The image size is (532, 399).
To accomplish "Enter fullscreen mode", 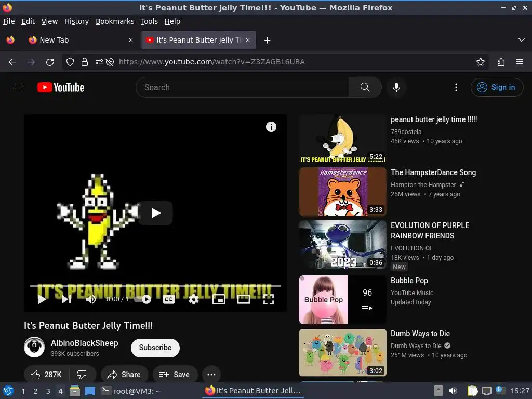I will coord(269,299).
